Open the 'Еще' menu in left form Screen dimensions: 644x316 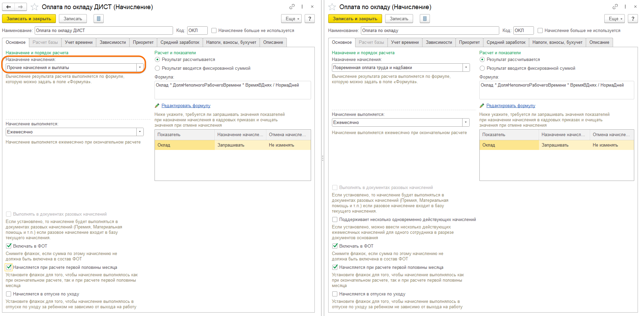click(x=292, y=19)
